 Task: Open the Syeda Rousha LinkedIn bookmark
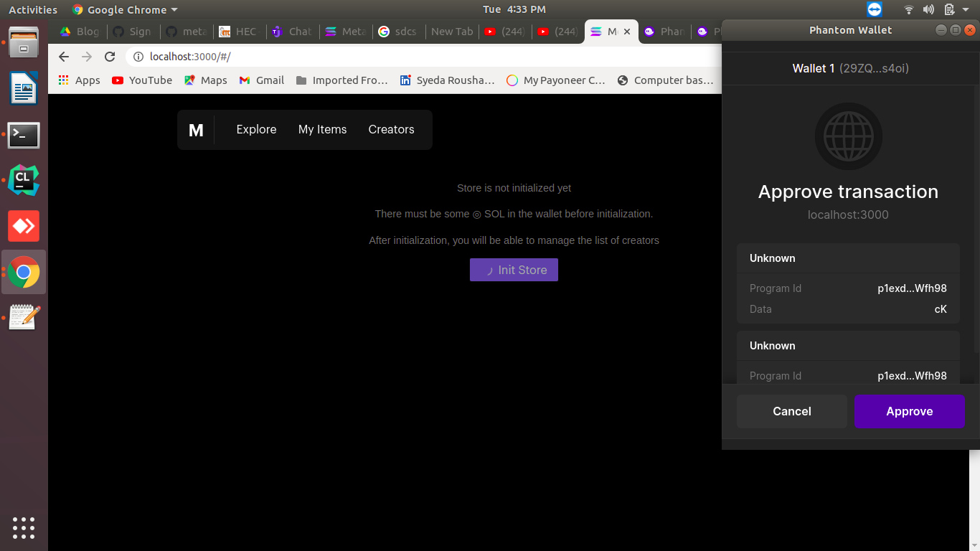[448, 80]
